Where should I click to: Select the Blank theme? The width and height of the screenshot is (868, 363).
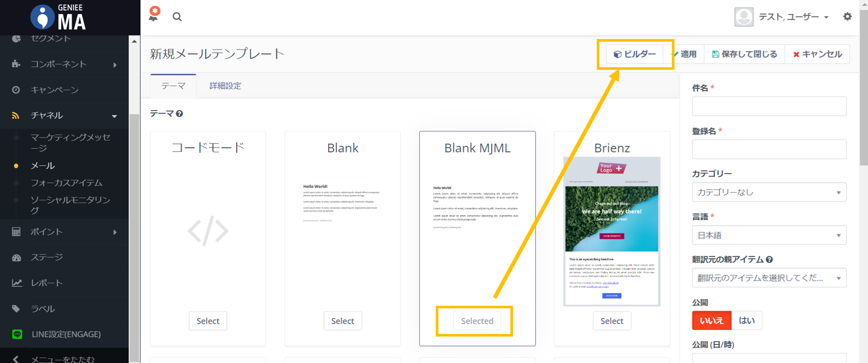(342, 321)
